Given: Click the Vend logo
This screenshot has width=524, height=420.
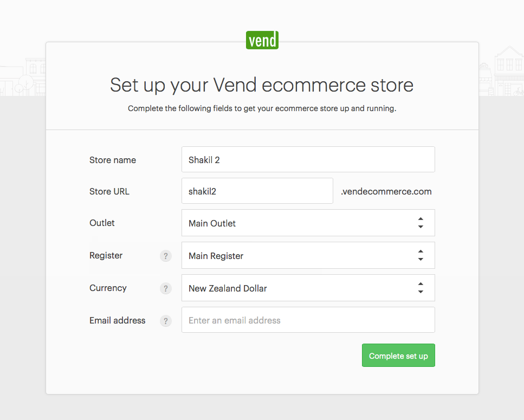Looking at the screenshot, I should [262, 40].
